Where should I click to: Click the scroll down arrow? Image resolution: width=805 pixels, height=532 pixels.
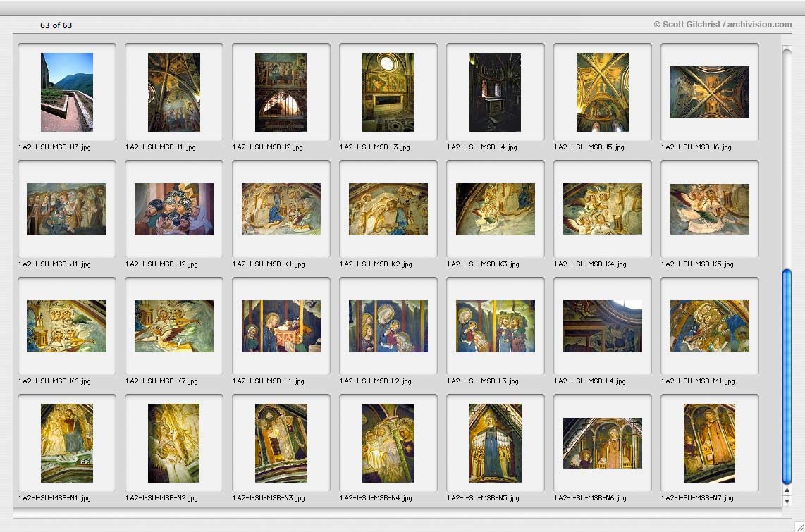click(x=787, y=501)
